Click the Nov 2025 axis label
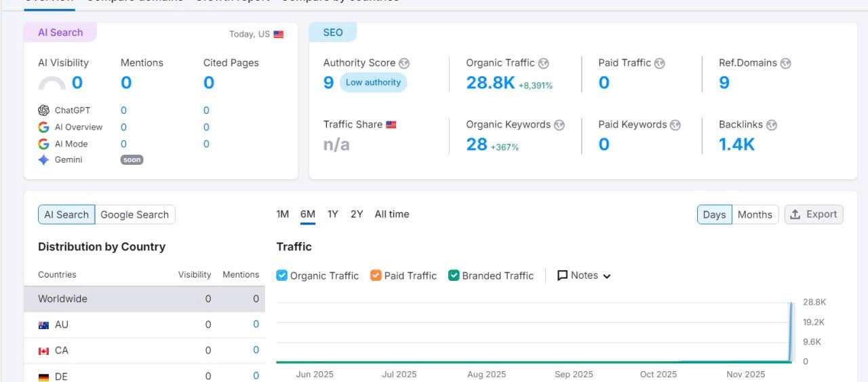The width and height of the screenshot is (868, 382). 745,375
